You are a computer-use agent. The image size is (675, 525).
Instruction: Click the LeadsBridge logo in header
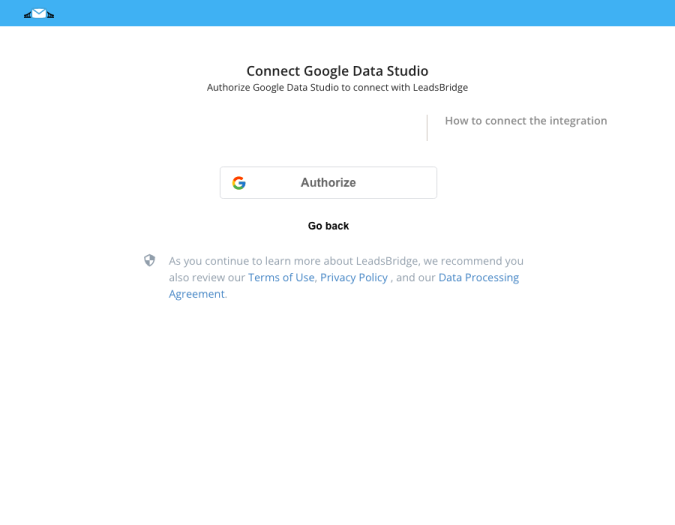click(39, 14)
